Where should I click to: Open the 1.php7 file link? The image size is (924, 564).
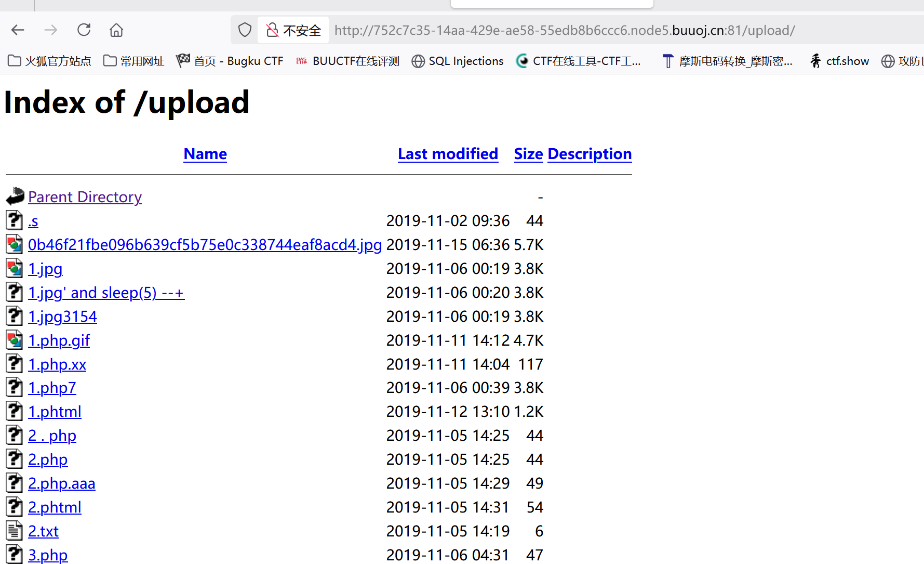pos(52,388)
